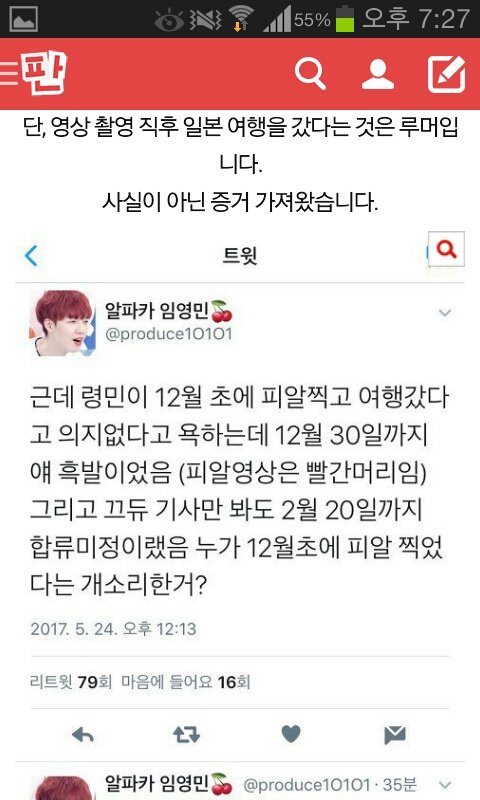Viewport: 480px width, 800px height.
Task: Send the tweet by direct message
Action: coord(394,735)
